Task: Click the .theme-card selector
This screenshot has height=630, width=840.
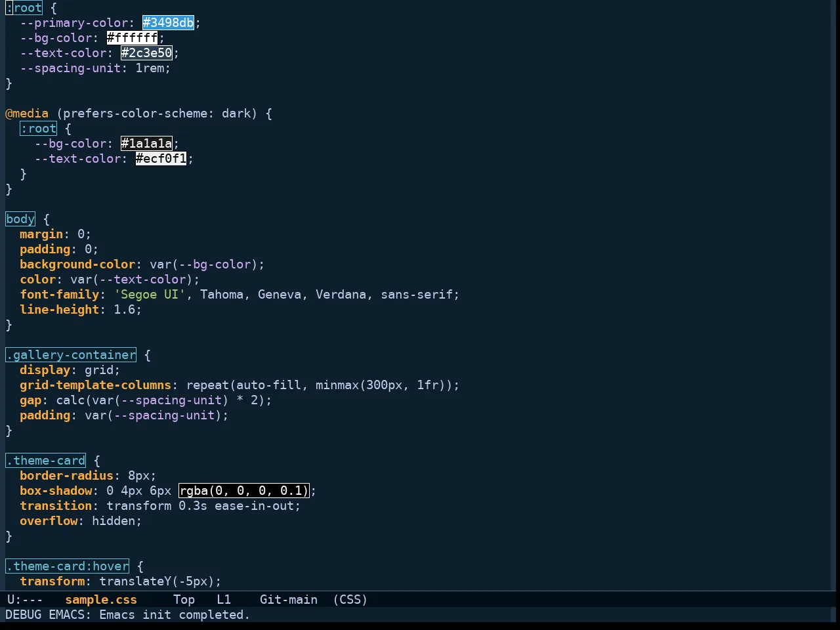Action: 45,461
